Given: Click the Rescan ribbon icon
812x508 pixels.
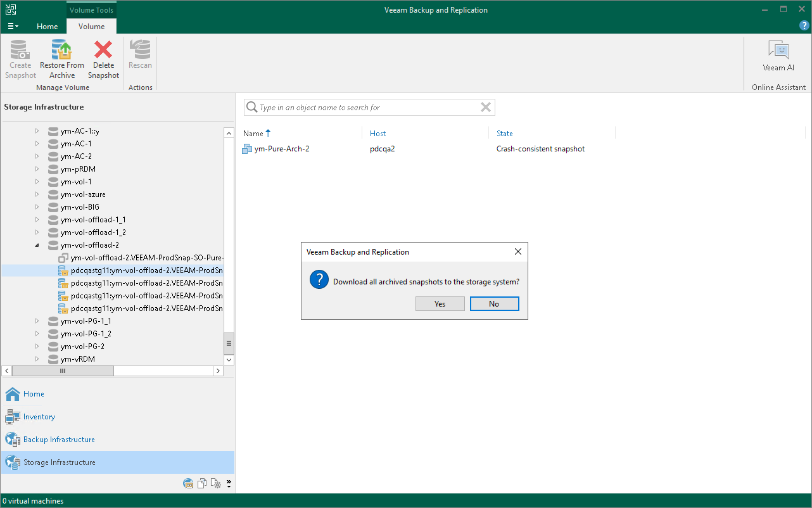Looking at the screenshot, I should 140,49.
